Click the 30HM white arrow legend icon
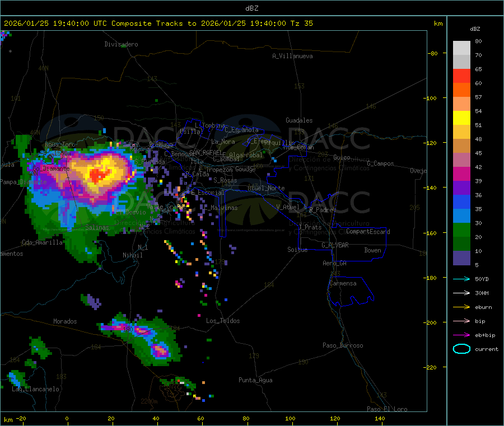Image resolution: width=504 pixels, height=426 pixels. (461, 293)
